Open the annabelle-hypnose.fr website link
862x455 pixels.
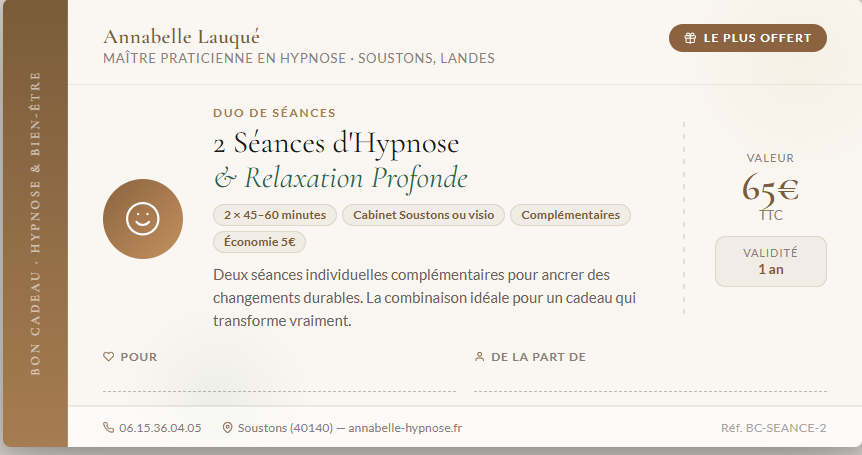[405, 428]
